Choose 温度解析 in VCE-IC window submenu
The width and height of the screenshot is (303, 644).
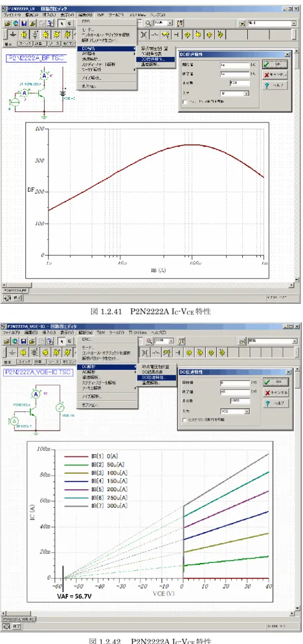click(x=157, y=383)
